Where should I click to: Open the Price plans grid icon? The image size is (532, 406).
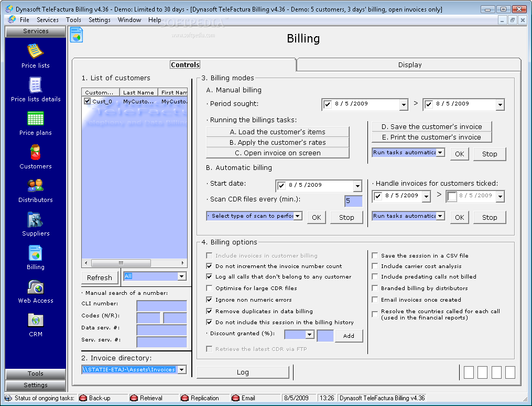pos(35,119)
